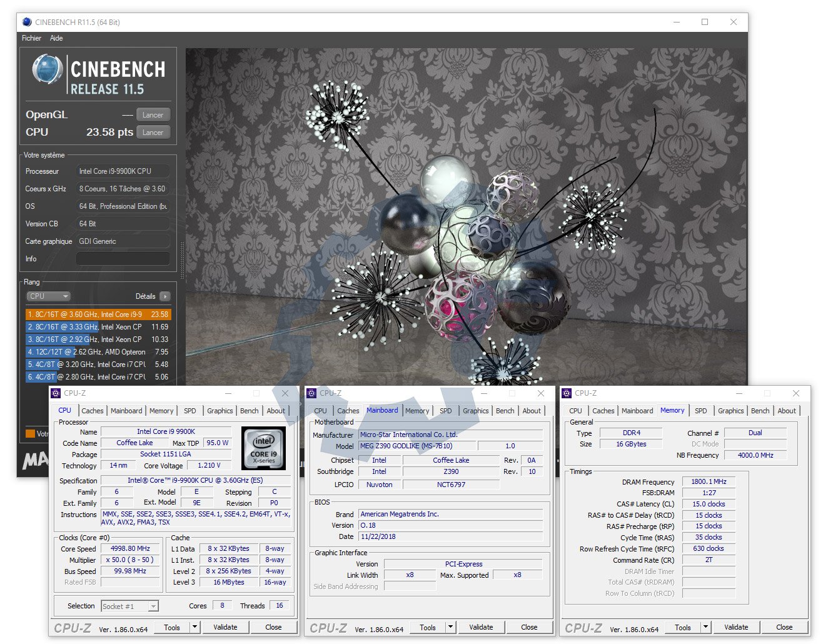Click the BIOS date value 11/22/2018
This screenshot has width=828, height=644.
pos(451,536)
